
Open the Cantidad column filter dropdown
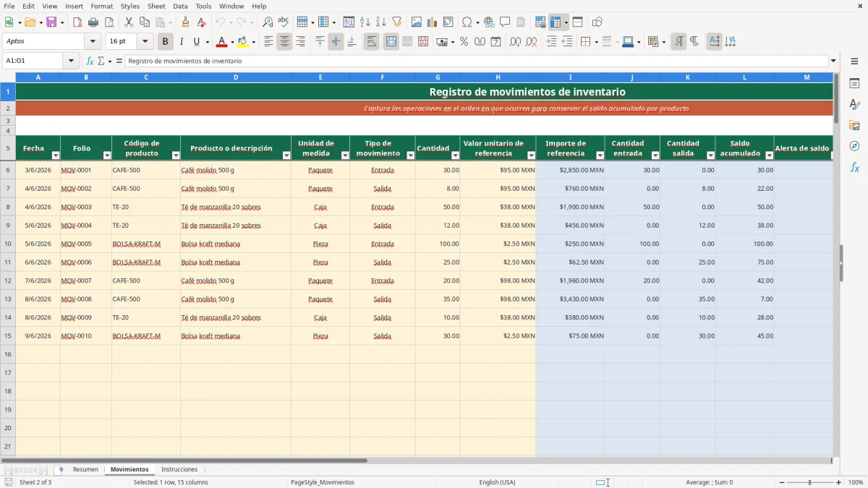[x=456, y=155]
